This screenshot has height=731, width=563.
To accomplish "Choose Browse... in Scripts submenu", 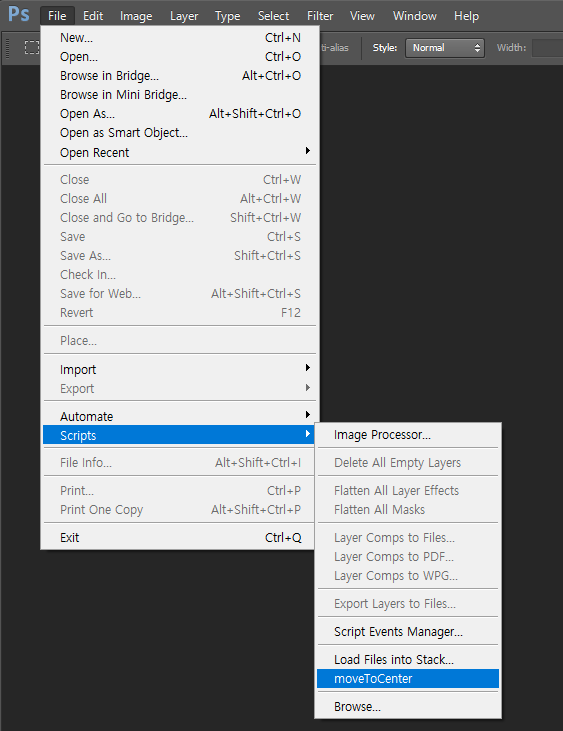I will (408, 707).
